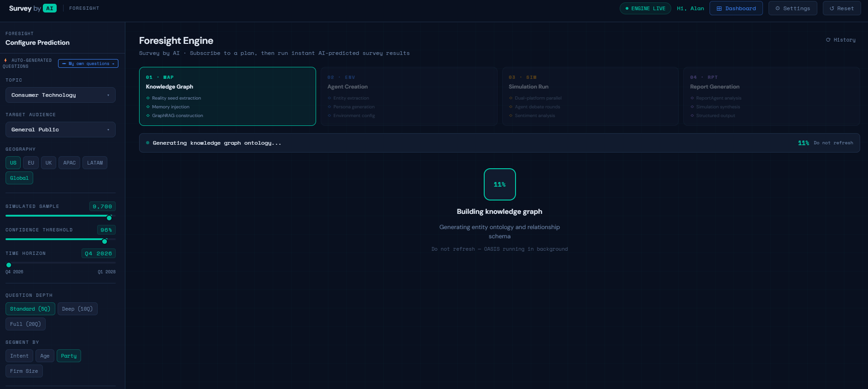868x389 pixels.
Task: Click the 96% confidence threshold value
Action: click(x=106, y=230)
